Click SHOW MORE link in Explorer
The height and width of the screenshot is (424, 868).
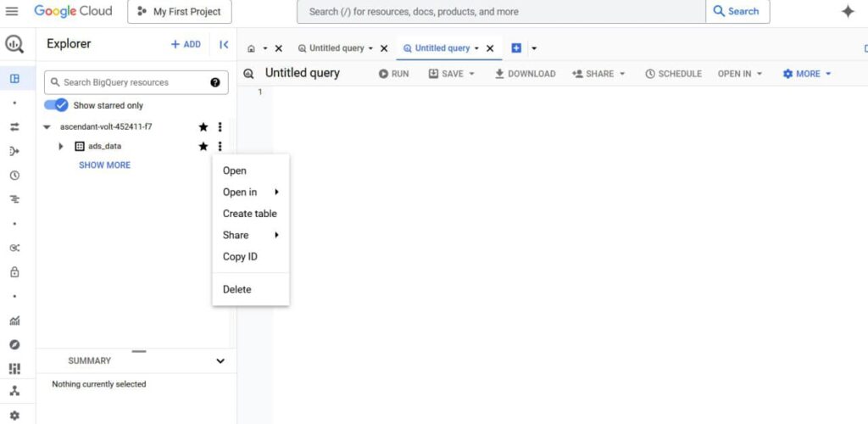(x=104, y=165)
